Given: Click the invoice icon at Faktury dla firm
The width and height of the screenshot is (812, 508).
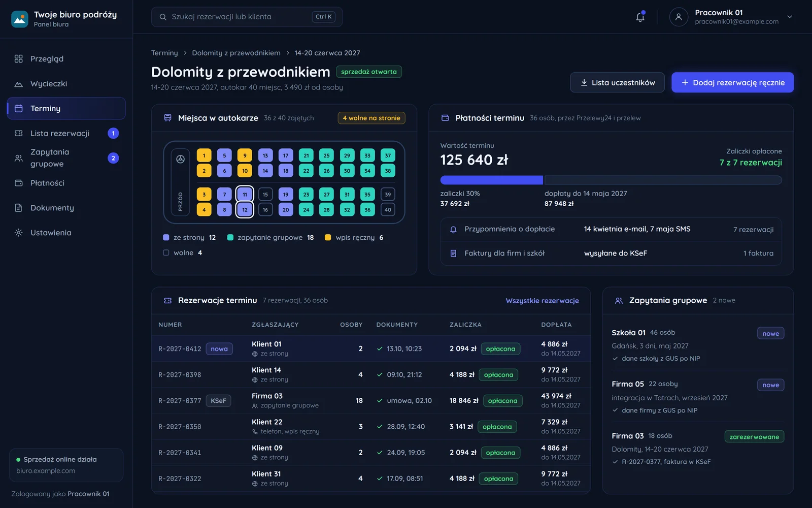Looking at the screenshot, I should (x=453, y=253).
